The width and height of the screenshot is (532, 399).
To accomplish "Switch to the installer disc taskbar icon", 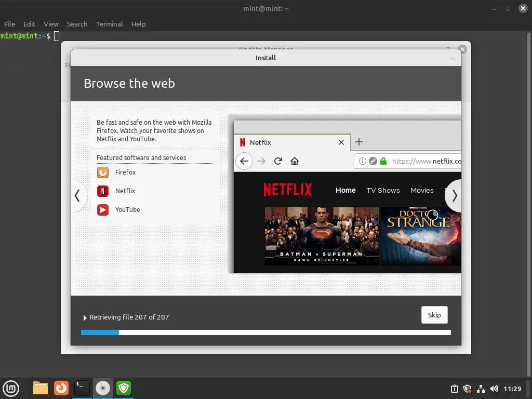I will [103, 388].
